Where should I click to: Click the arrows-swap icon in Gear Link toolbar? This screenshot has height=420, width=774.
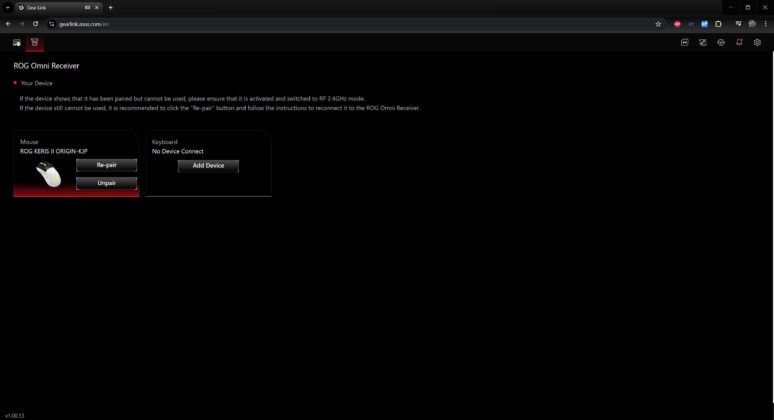(x=703, y=42)
